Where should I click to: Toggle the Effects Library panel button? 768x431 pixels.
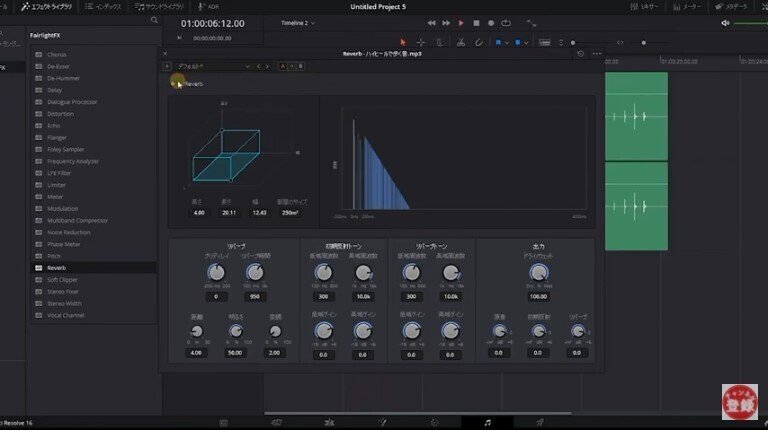tap(47, 6)
